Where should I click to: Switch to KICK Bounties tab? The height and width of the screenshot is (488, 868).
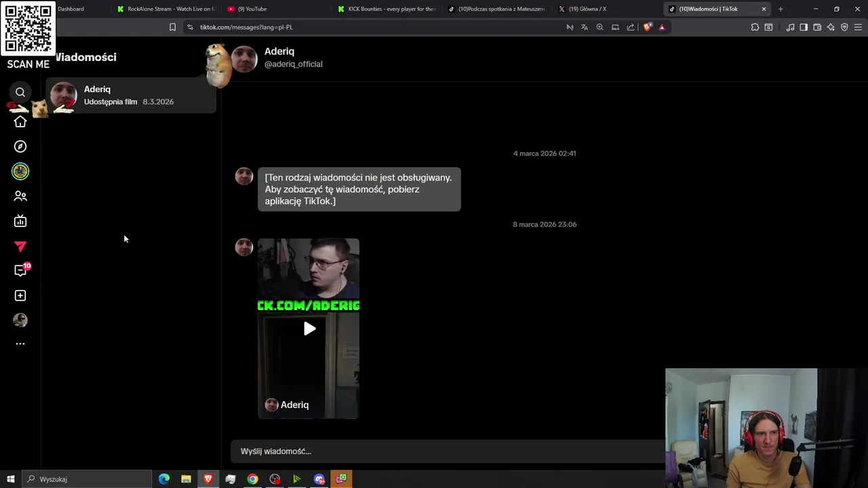pyautogui.click(x=387, y=9)
